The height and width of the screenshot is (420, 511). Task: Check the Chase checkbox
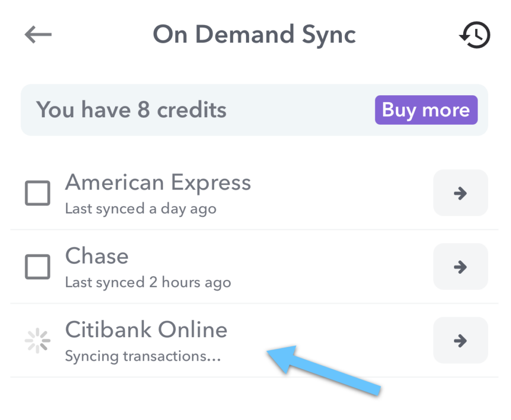pyautogui.click(x=37, y=267)
